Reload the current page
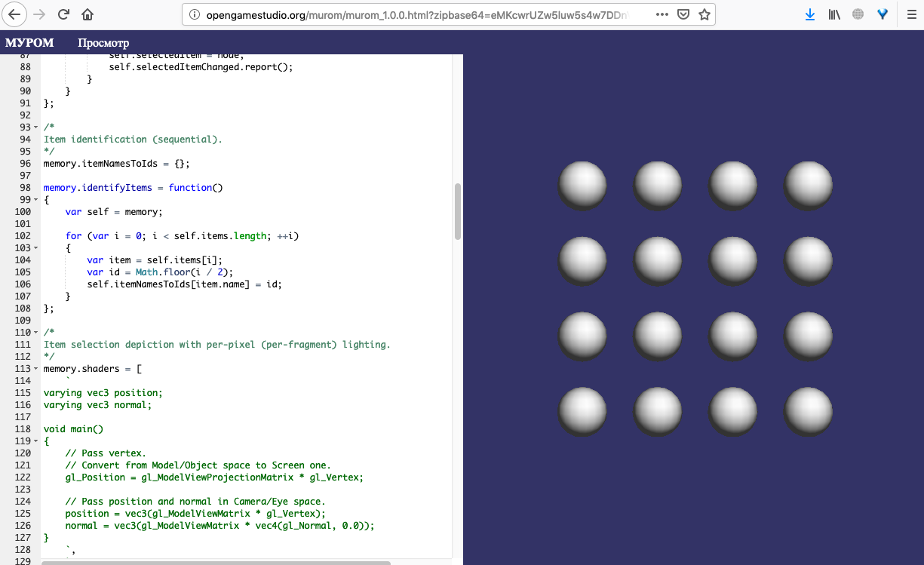 click(64, 14)
